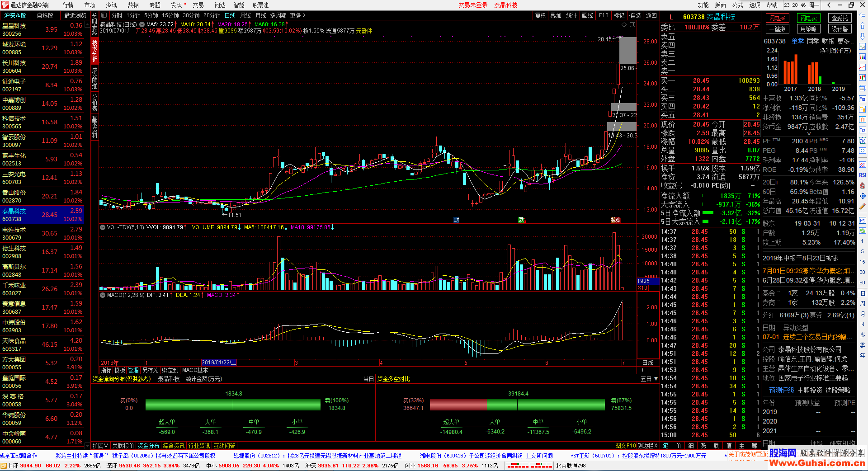The height and width of the screenshot is (471, 868).
Task: Click the RSI indicator icon in right sidebar
Action: pos(863,175)
